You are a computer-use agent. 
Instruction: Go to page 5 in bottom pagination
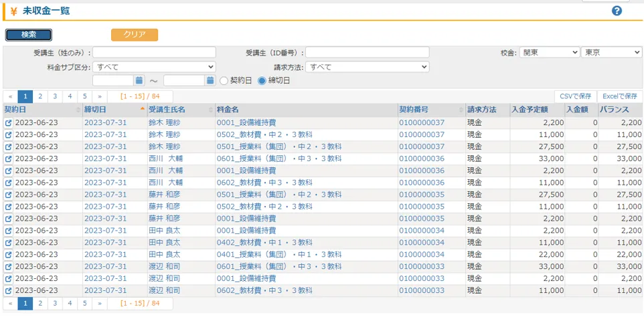(84, 304)
